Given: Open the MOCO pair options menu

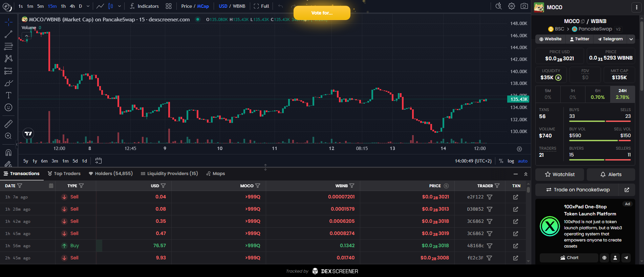Looking at the screenshot, I should pos(637,7).
